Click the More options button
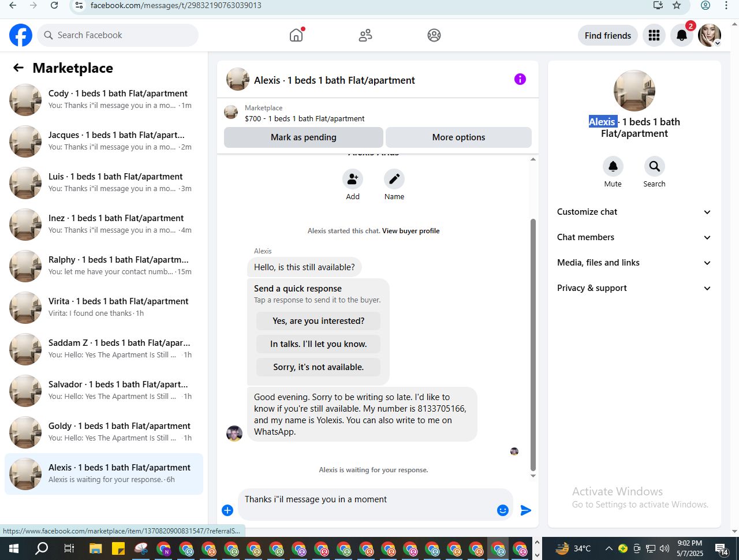 click(x=458, y=137)
